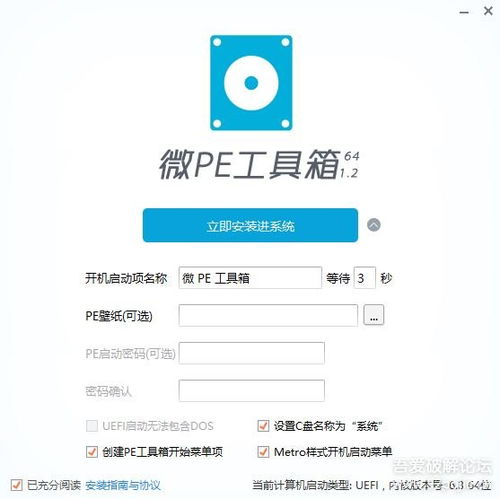Click the WePE disk logo icon

[251, 83]
